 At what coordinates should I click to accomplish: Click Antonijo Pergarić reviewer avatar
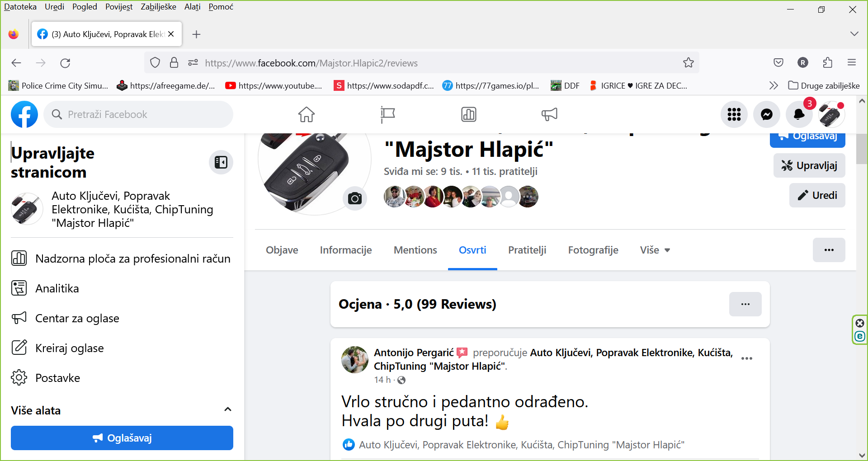[x=355, y=360]
